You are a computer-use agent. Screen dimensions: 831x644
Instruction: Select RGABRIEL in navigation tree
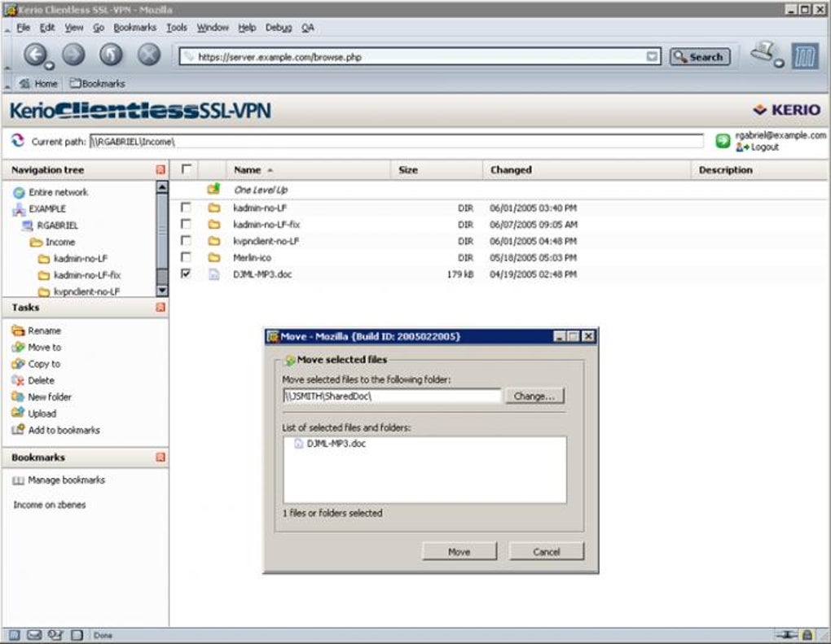click(57, 226)
